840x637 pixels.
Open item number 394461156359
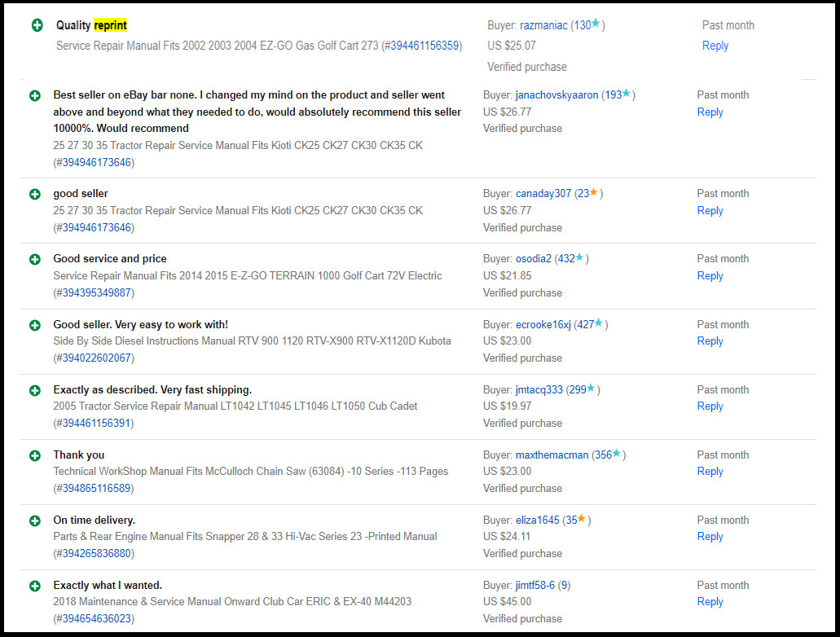pyautogui.click(x=424, y=46)
